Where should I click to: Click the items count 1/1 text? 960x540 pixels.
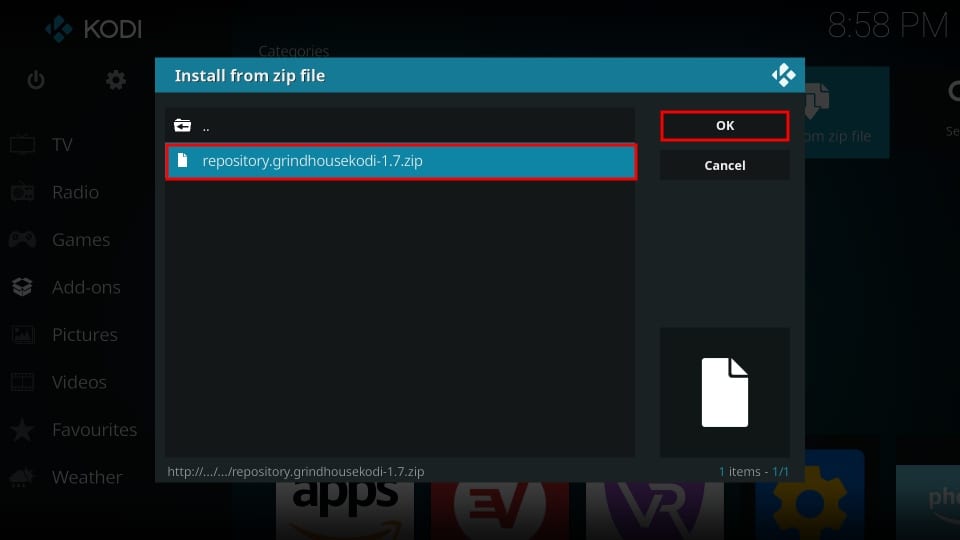click(754, 471)
